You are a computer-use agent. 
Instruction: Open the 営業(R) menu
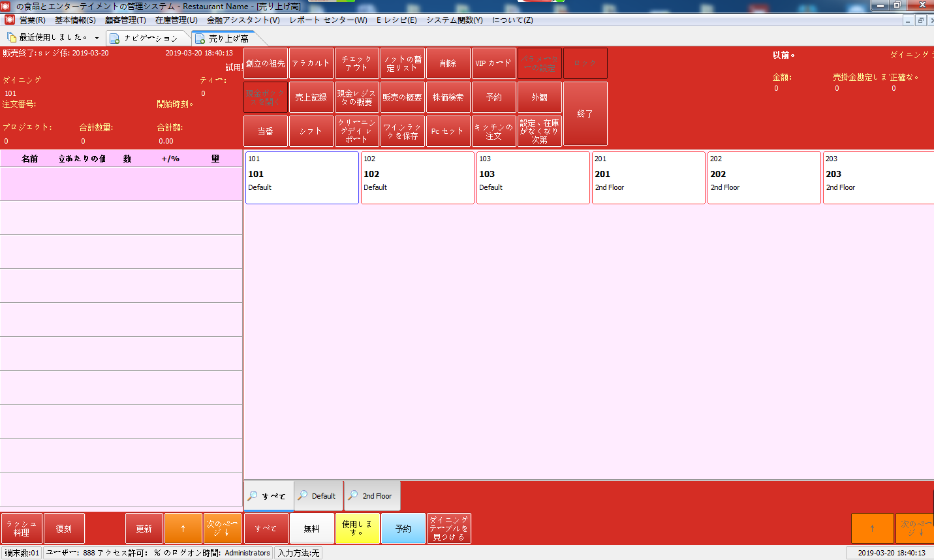tap(33, 20)
